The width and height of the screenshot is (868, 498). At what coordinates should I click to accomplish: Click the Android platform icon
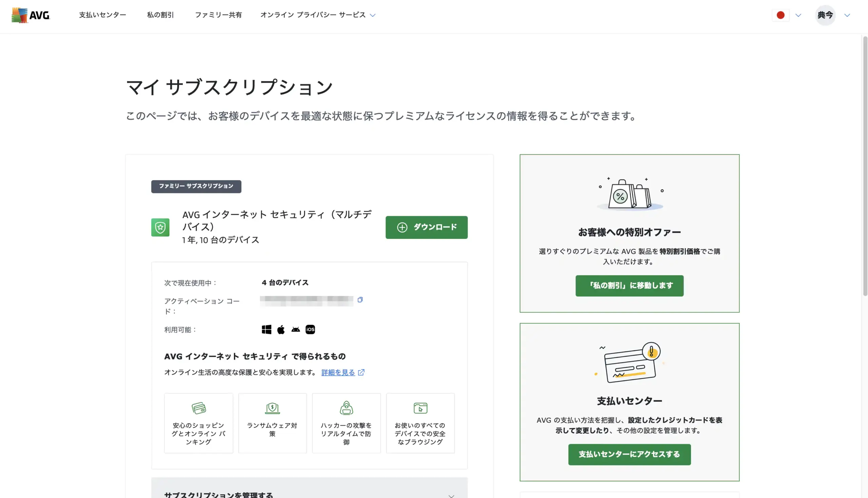(x=295, y=330)
